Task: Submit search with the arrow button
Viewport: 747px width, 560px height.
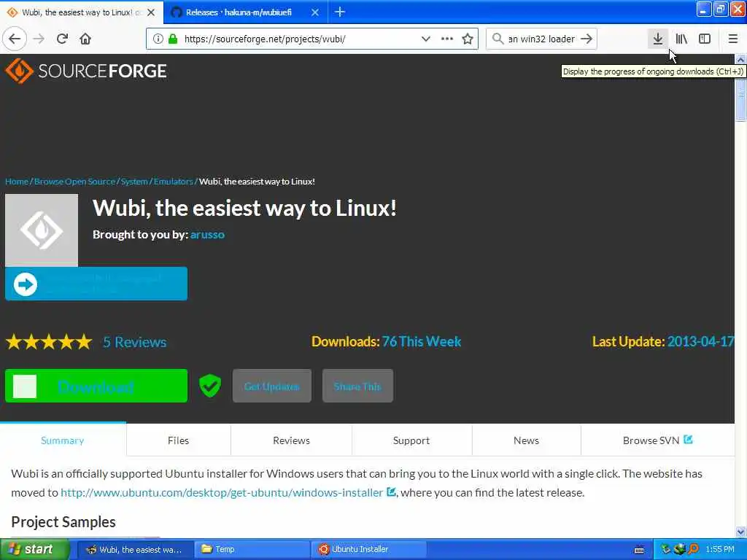Action: 587,39
